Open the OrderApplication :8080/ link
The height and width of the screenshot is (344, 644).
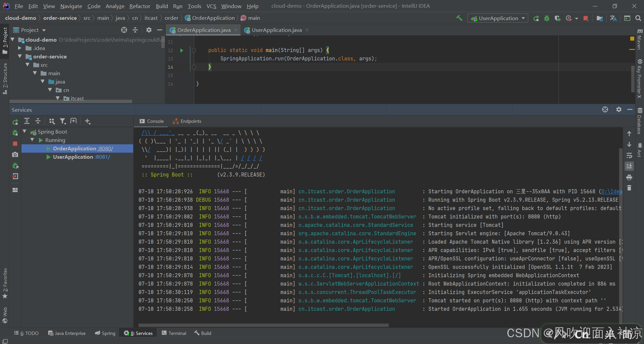coord(105,148)
